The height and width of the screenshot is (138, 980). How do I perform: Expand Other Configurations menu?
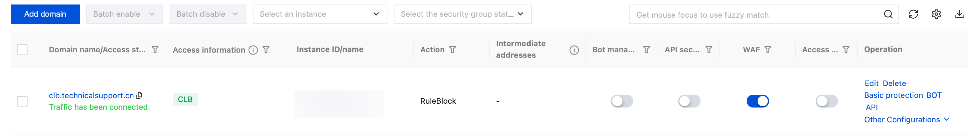tap(906, 120)
